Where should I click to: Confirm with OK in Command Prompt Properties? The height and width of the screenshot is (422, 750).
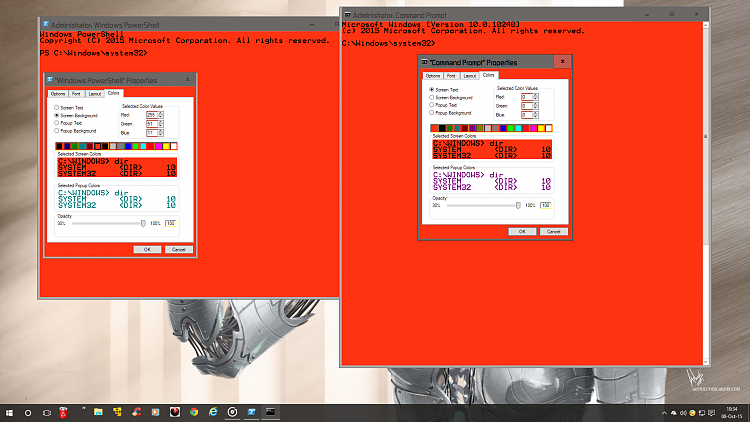tap(522, 231)
